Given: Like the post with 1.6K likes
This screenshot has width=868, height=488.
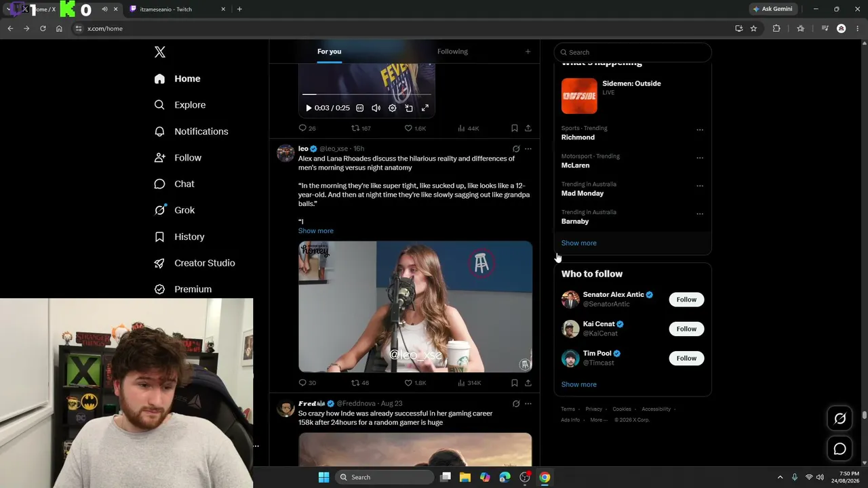Looking at the screenshot, I should (x=415, y=128).
